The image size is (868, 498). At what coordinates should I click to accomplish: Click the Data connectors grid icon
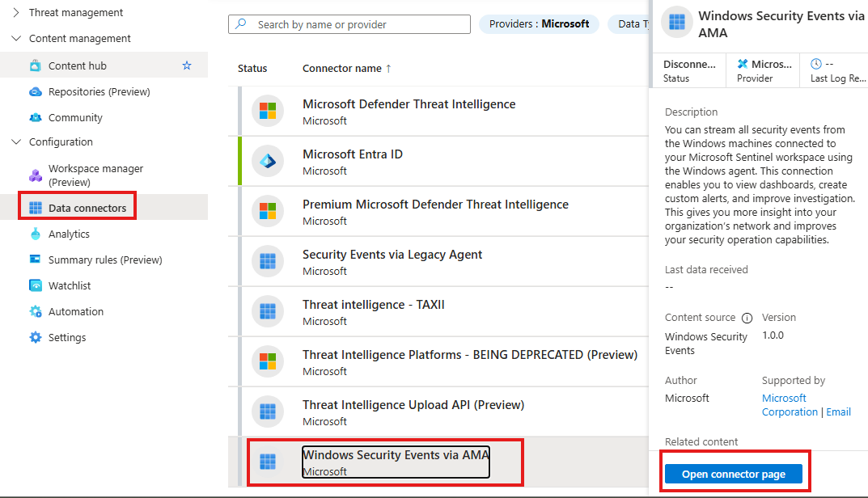point(36,208)
